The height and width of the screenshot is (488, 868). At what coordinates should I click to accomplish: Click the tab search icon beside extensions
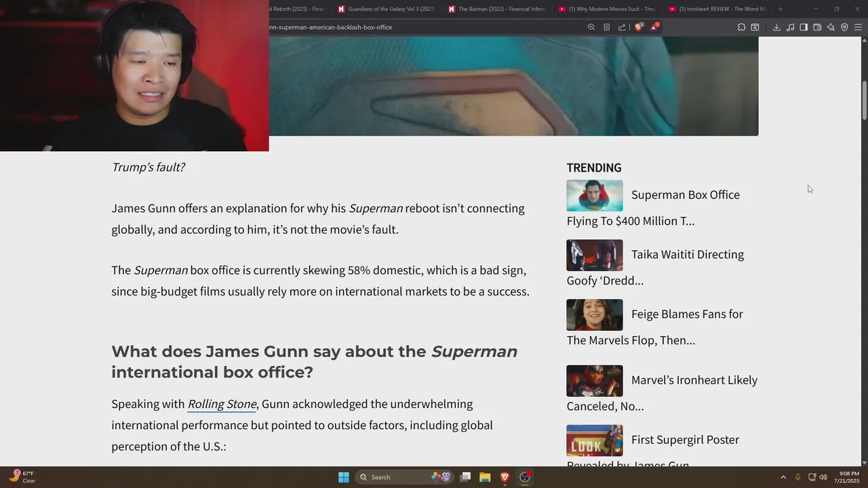point(755,27)
